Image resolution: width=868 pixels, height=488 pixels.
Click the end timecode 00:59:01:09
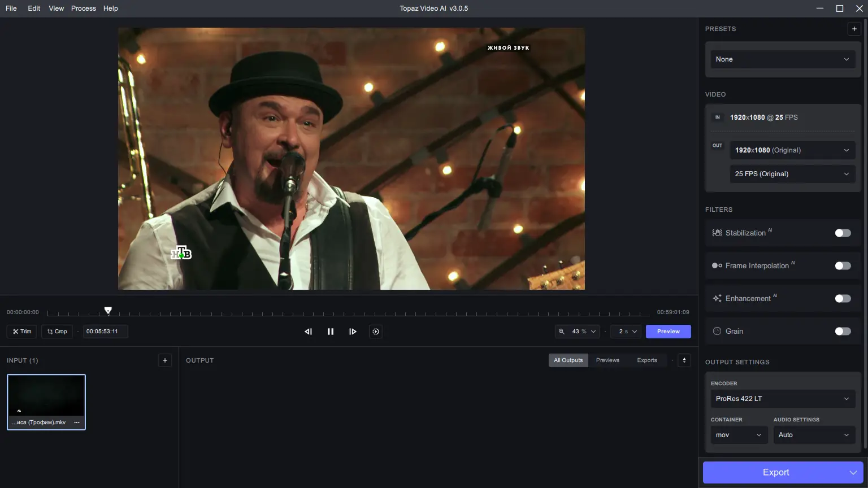click(x=673, y=312)
